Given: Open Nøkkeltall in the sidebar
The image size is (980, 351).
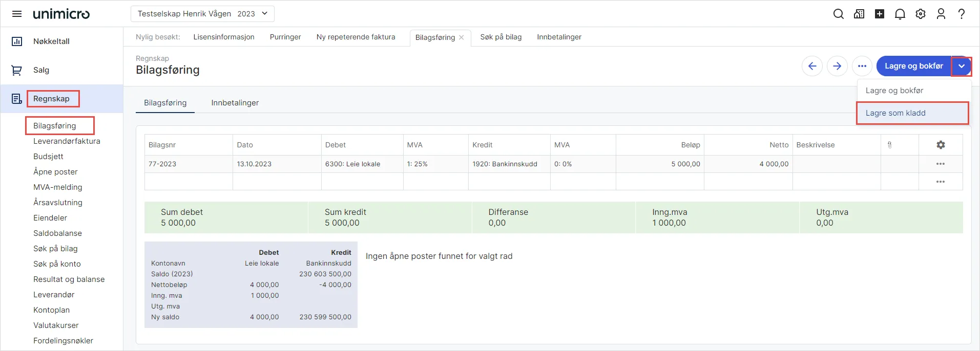Looking at the screenshot, I should coord(51,41).
